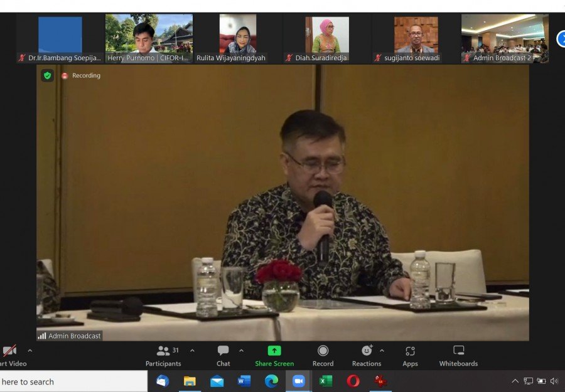Open Thunderbird from the taskbar
Screen dimensions: 565x392
(163, 381)
